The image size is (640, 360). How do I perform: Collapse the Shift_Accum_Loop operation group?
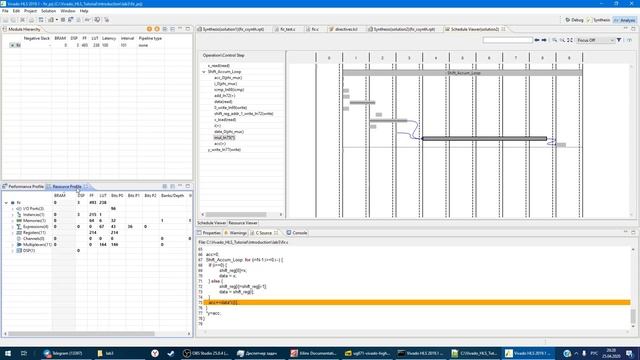click(x=204, y=71)
